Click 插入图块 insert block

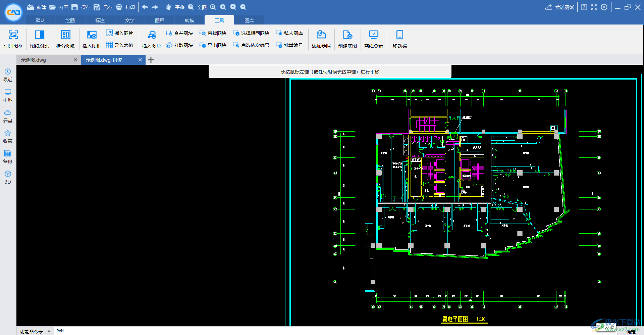[x=152, y=39]
